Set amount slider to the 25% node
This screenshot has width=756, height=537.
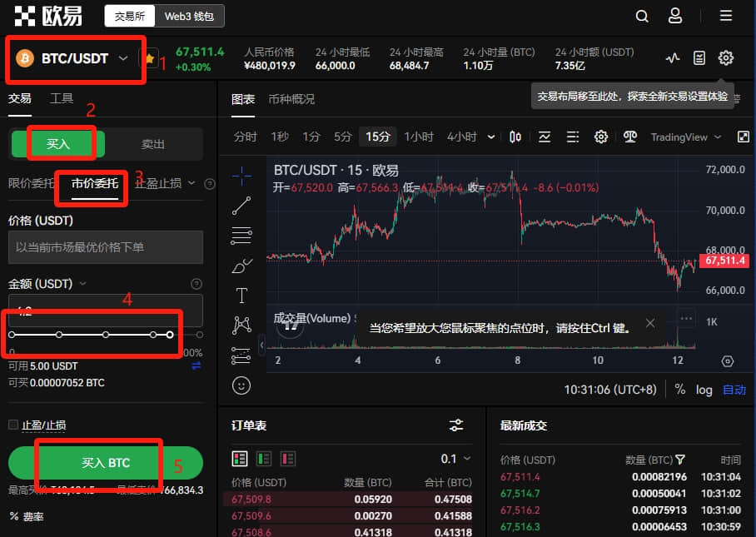(59, 335)
